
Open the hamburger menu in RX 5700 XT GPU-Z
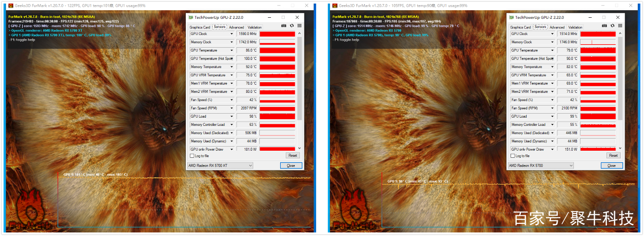point(299,25)
